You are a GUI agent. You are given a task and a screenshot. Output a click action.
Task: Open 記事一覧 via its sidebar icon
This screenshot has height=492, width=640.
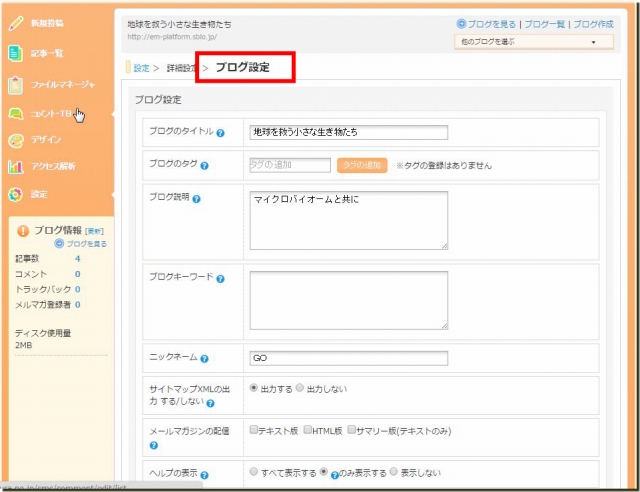(x=15, y=53)
